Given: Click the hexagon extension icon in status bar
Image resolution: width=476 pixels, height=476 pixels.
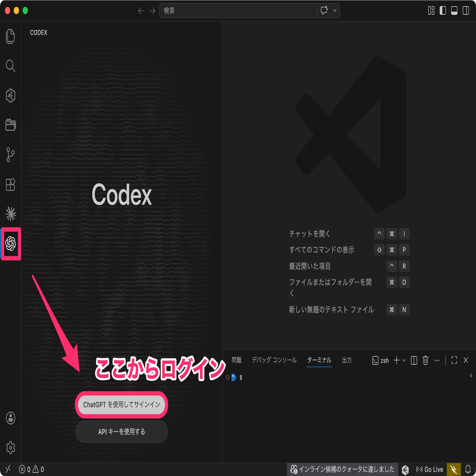Looking at the screenshot, I should tap(405, 470).
